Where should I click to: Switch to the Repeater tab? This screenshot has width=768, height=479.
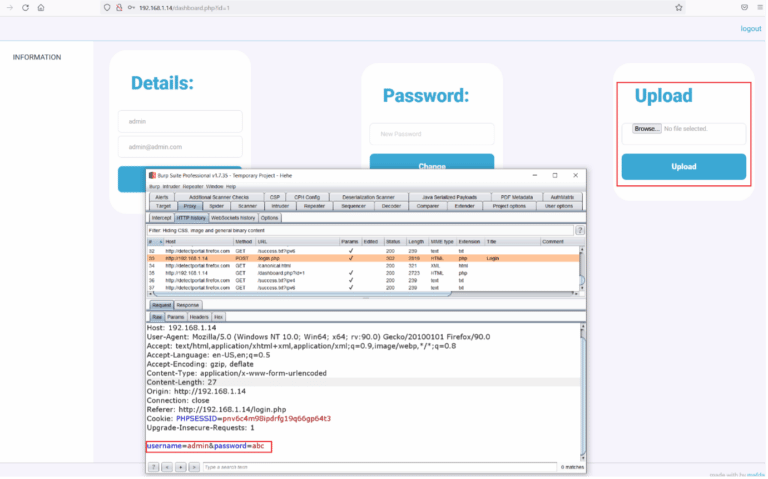pyautogui.click(x=315, y=206)
